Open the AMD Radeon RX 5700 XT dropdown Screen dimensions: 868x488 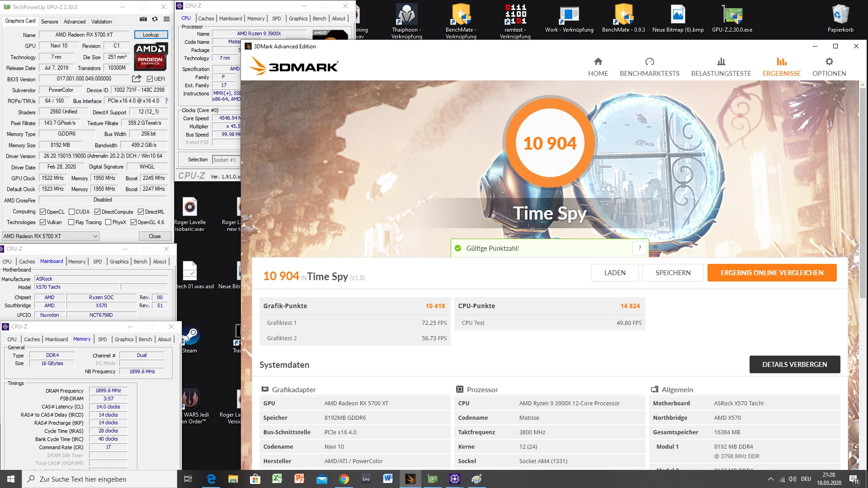tap(50, 236)
